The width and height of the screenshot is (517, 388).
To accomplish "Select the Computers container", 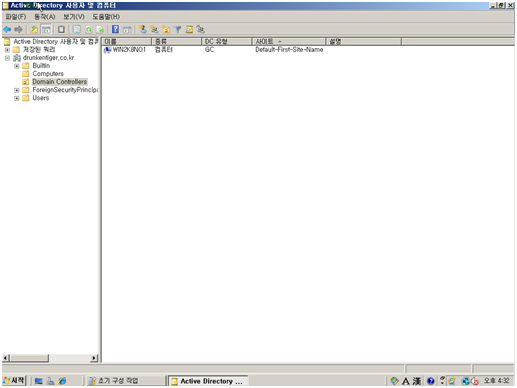I will tap(48, 74).
